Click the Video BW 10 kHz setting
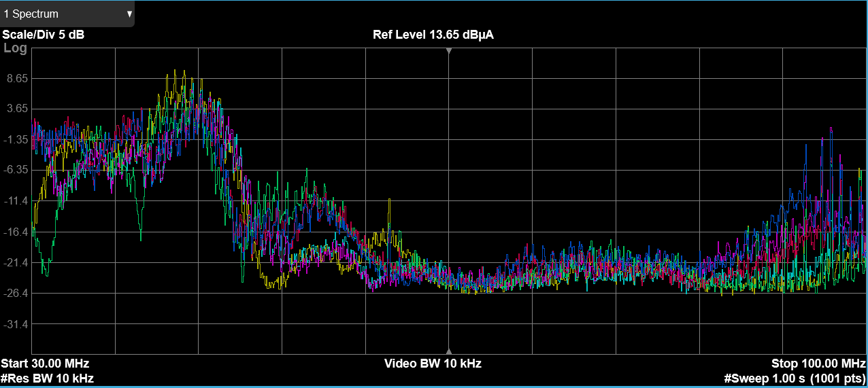Screen dimensions: 868x388 point(433,364)
